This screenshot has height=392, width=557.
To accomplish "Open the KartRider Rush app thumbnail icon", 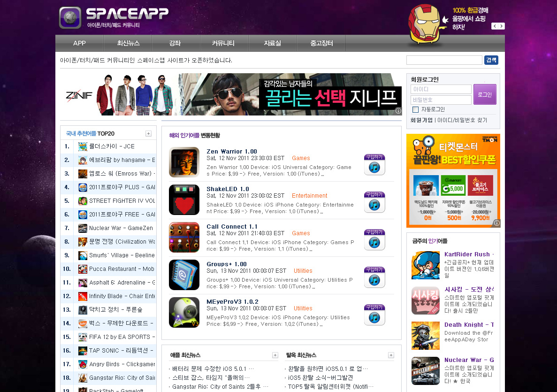I will pos(426,265).
